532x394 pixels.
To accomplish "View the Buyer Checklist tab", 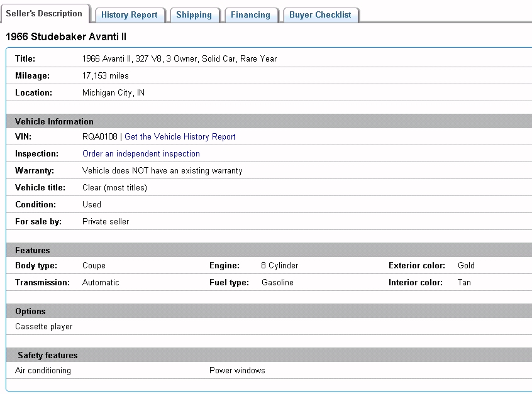I will tap(320, 15).
